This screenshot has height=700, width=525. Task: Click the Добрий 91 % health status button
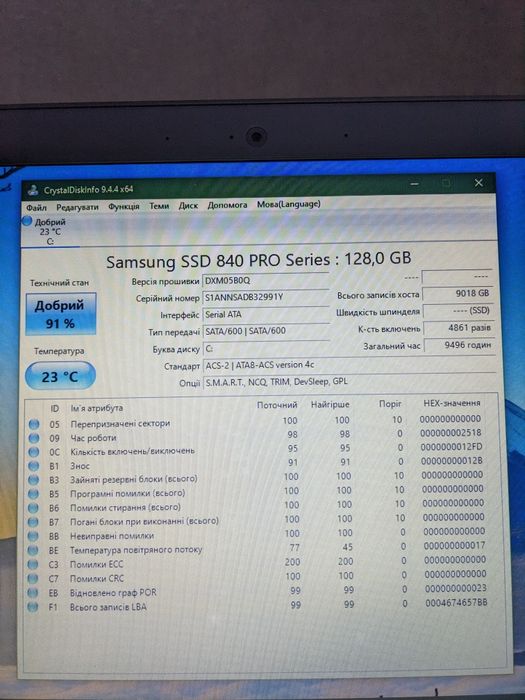pos(61,314)
